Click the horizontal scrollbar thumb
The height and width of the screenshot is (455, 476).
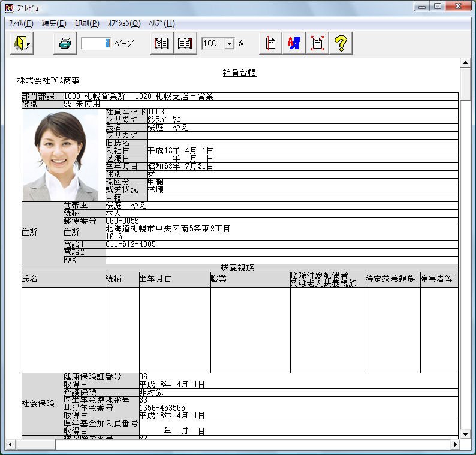coord(35,445)
